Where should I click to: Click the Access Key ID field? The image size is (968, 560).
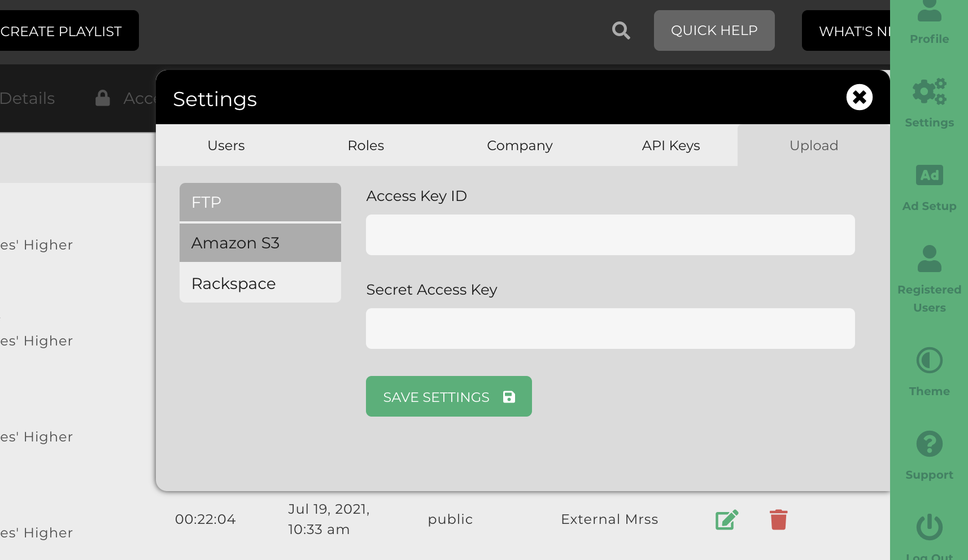[610, 235]
